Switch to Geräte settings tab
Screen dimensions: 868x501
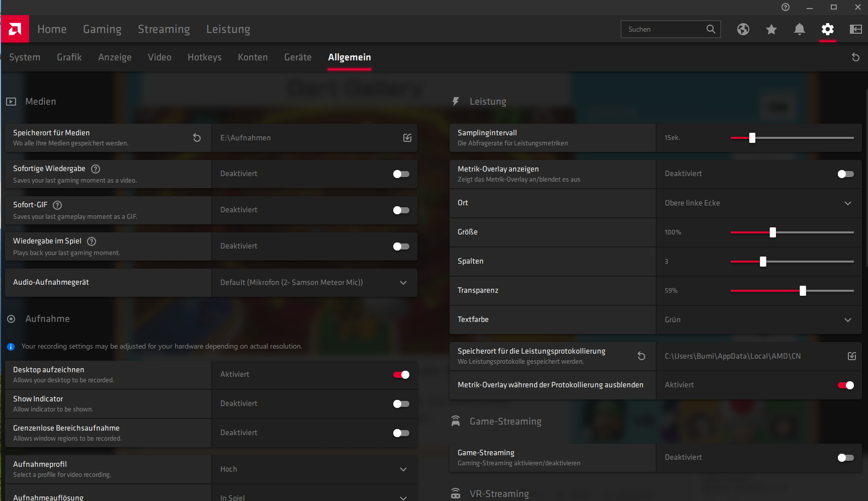coord(298,57)
